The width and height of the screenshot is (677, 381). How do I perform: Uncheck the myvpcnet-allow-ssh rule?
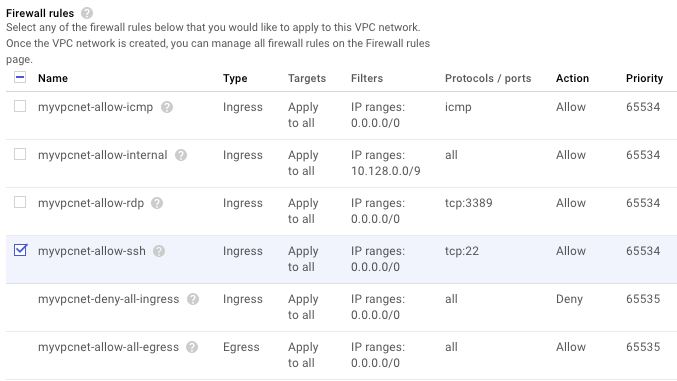pos(20,250)
